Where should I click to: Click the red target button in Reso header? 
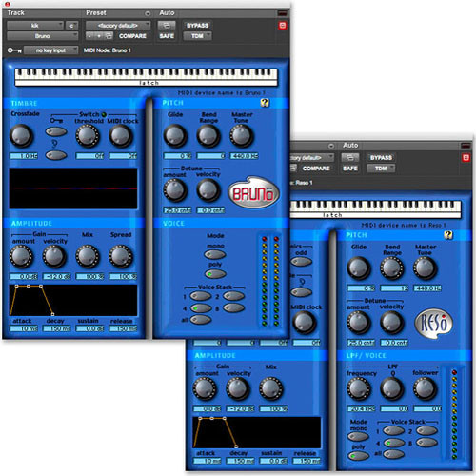pyautogui.click(x=466, y=158)
